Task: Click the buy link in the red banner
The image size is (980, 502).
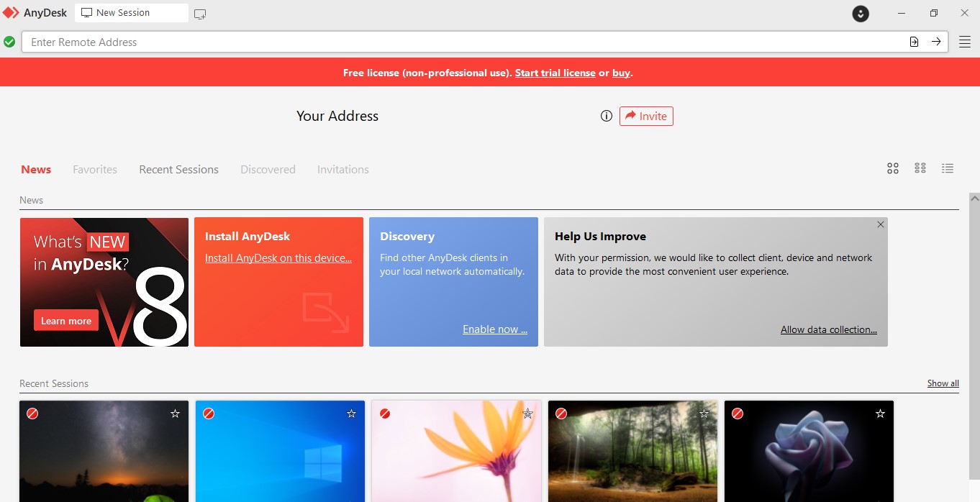Action: 621,73
